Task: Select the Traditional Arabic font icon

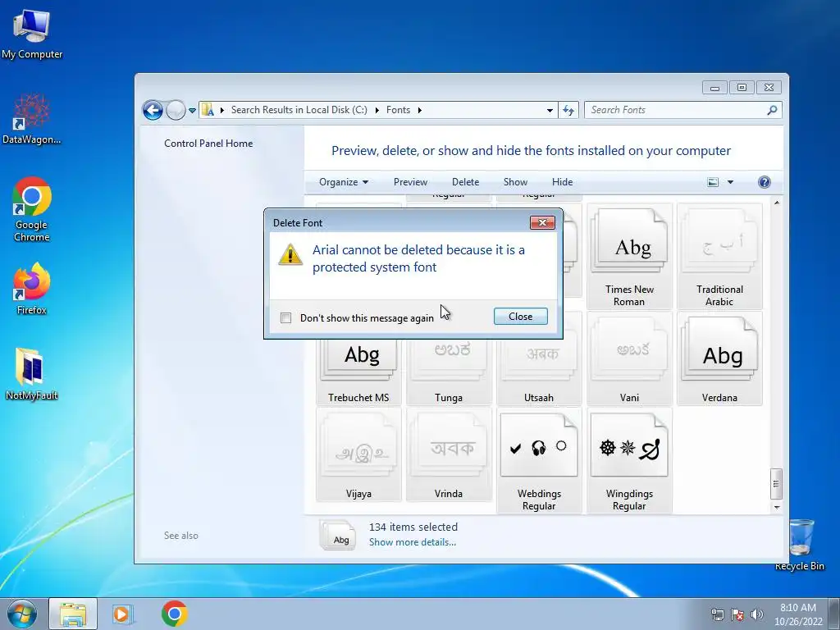Action: tap(719, 257)
